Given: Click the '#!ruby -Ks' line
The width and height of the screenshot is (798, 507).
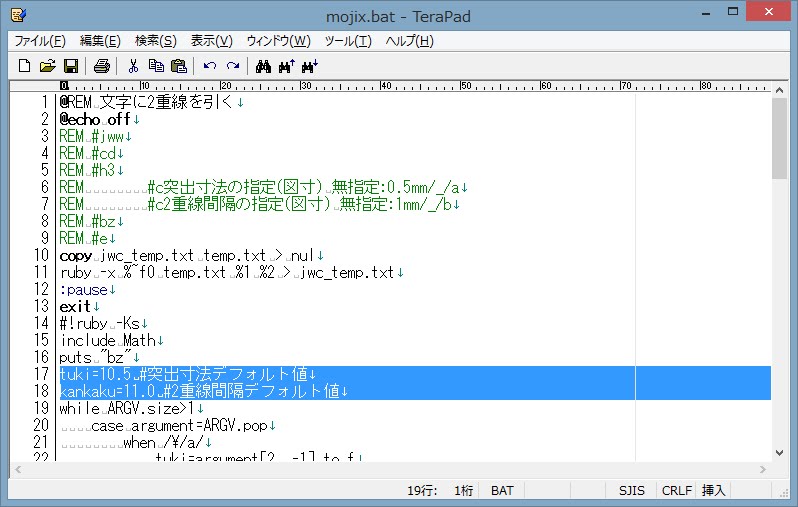Looking at the screenshot, I should 103,323.
